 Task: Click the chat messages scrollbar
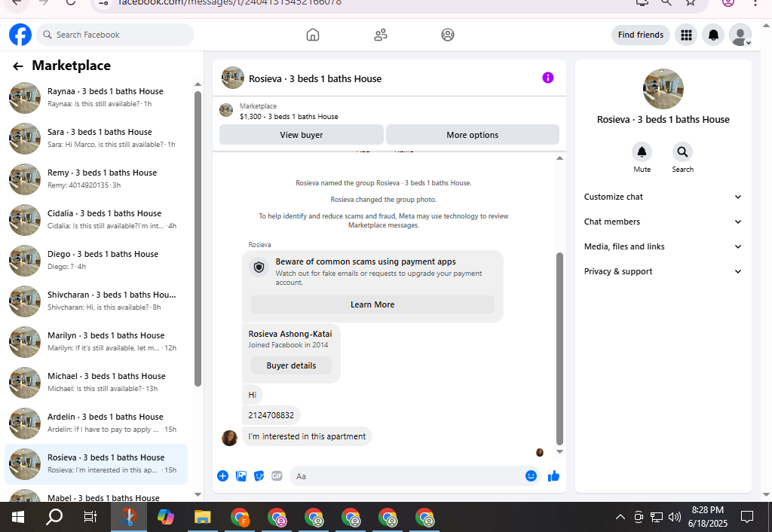[x=559, y=348]
